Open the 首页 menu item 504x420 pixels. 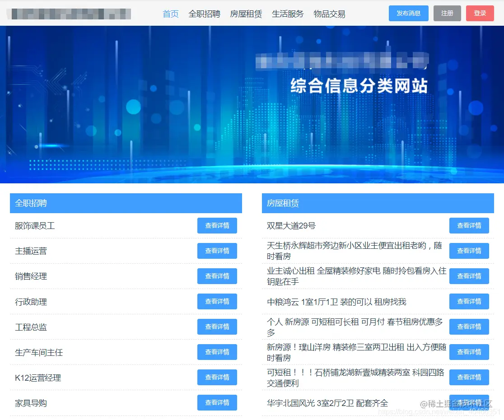click(170, 14)
